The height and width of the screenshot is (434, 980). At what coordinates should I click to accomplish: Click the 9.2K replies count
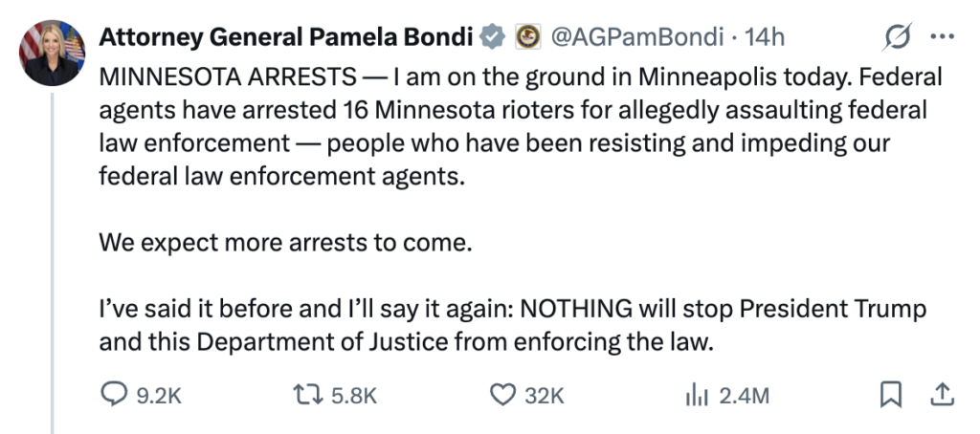pyautogui.click(x=158, y=395)
